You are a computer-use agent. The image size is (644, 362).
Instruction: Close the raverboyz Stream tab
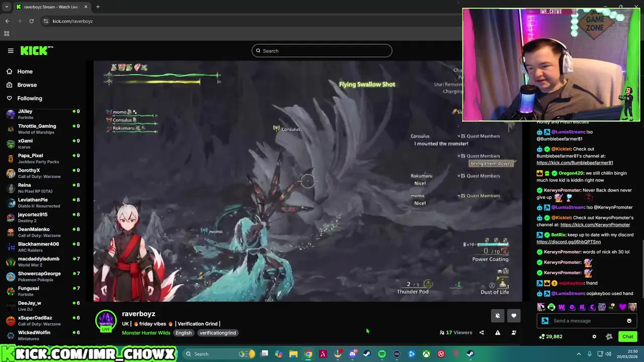[86, 7]
